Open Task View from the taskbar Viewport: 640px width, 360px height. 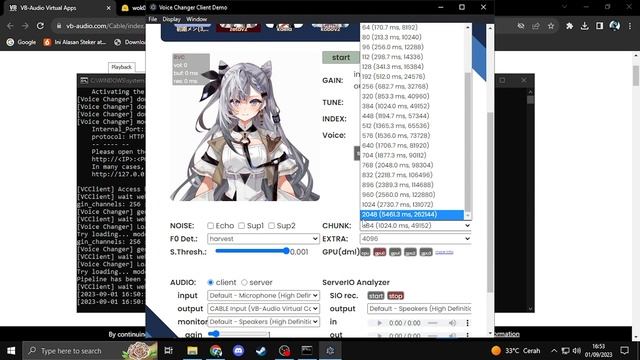169,351
